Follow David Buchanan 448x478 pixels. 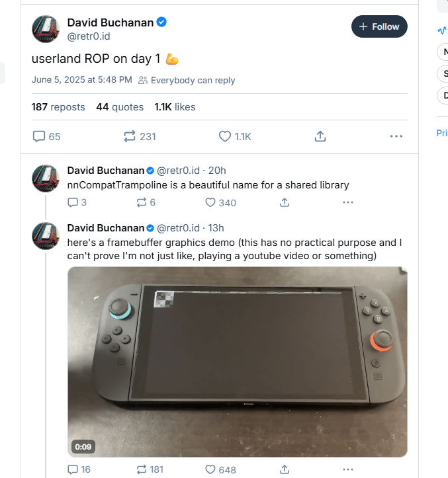pyautogui.click(x=379, y=26)
